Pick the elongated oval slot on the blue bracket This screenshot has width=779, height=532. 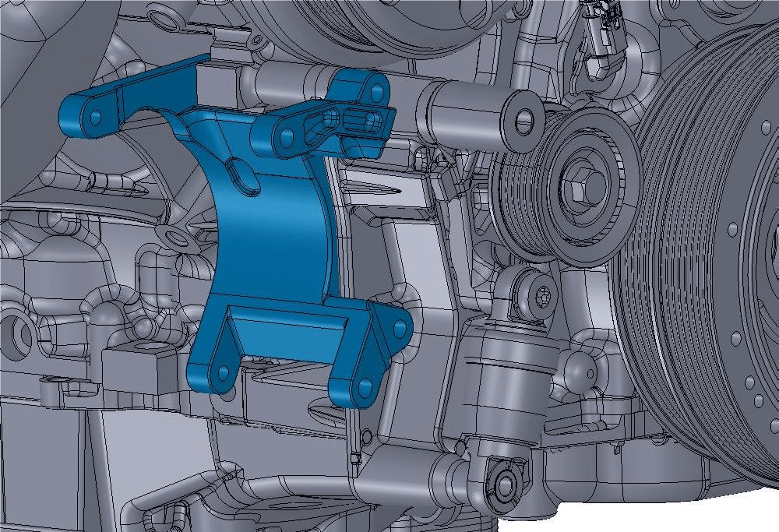coord(243,176)
